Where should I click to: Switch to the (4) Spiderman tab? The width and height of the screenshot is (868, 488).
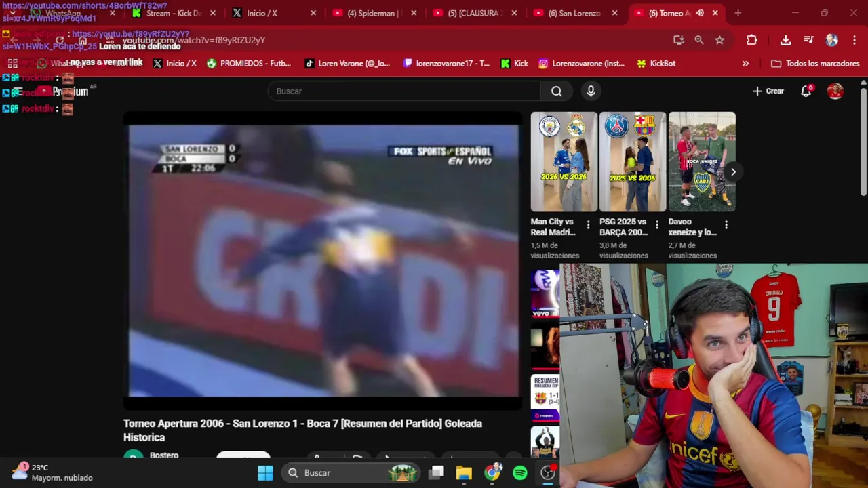tap(374, 13)
